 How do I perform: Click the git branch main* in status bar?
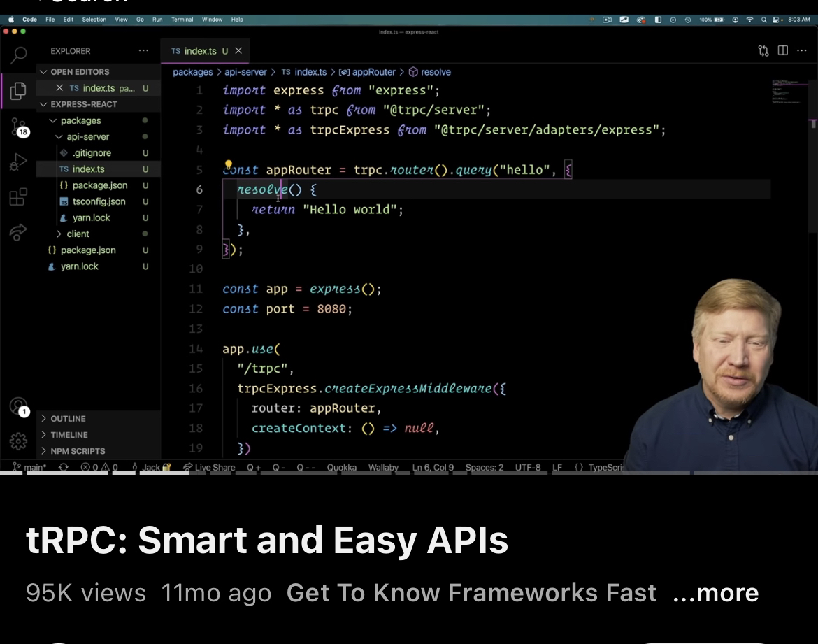click(30, 467)
